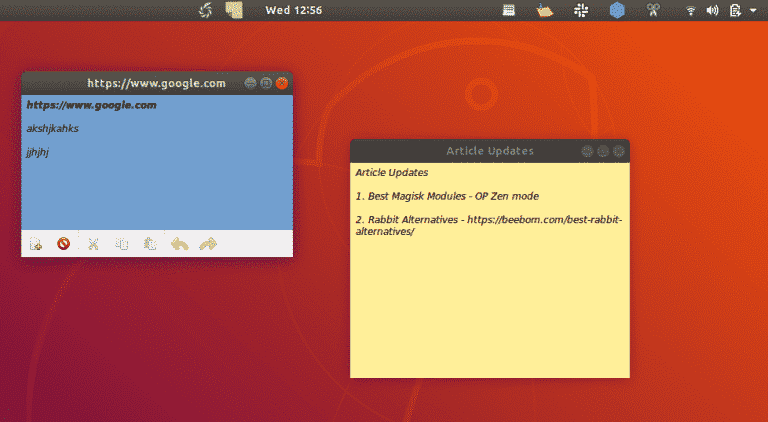Click the Article Updates window title bar
The image size is (768, 422).
[490, 151]
